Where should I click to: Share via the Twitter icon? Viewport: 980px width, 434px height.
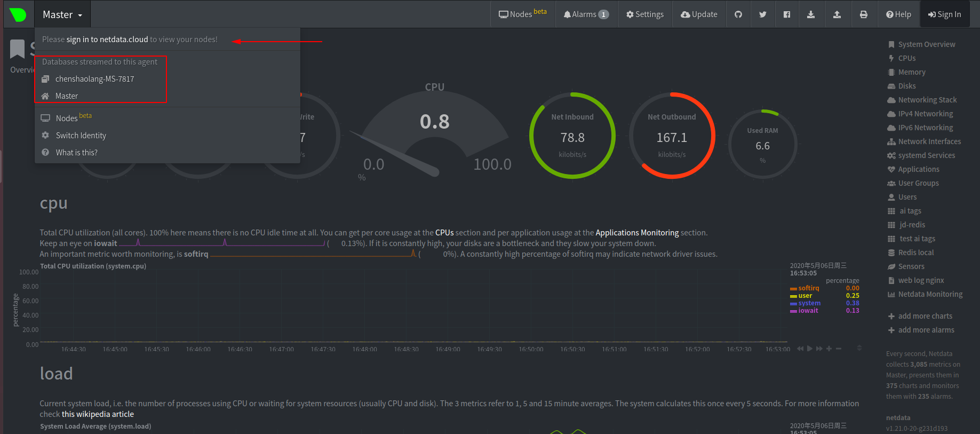point(763,14)
